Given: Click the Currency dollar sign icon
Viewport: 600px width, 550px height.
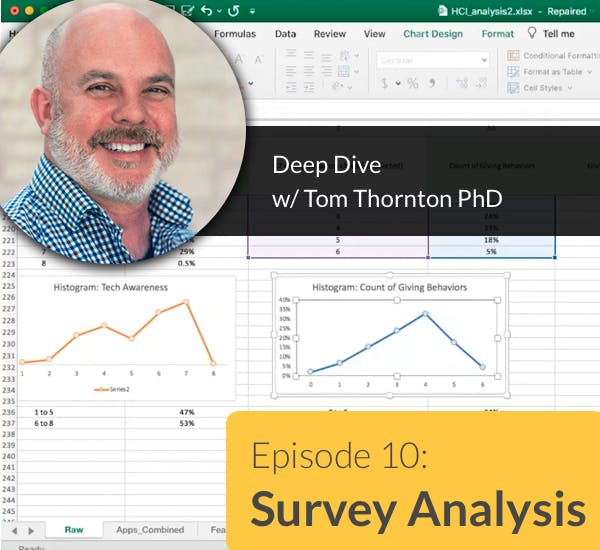Looking at the screenshot, I should point(385,83).
